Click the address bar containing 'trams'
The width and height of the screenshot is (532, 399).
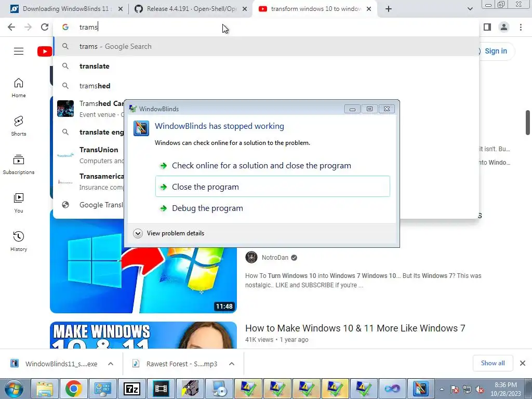click(267, 27)
